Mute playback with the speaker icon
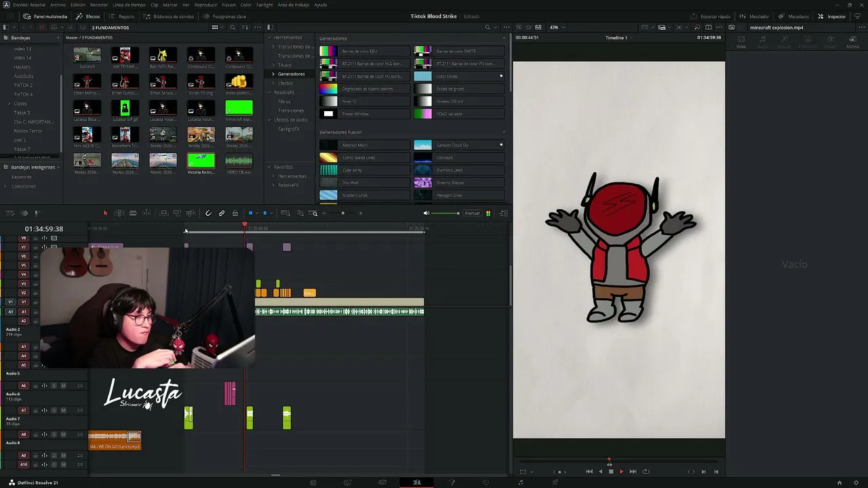Screen dimensions: 868x488 (x=426, y=213)
